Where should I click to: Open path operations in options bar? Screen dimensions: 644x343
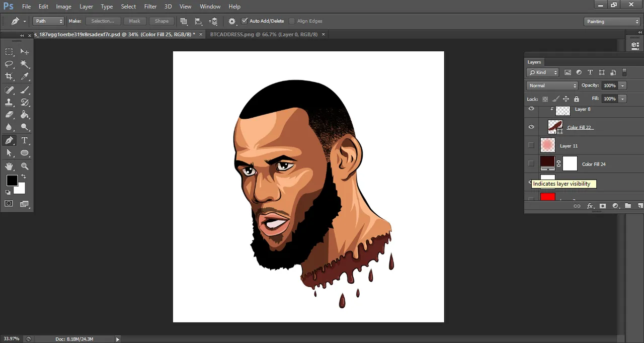click(184, 21)
